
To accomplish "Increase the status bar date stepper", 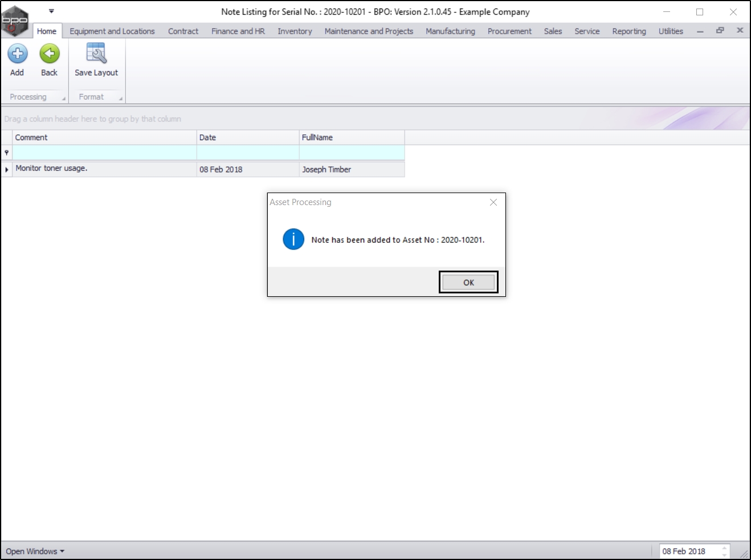I will pos(725,548).
